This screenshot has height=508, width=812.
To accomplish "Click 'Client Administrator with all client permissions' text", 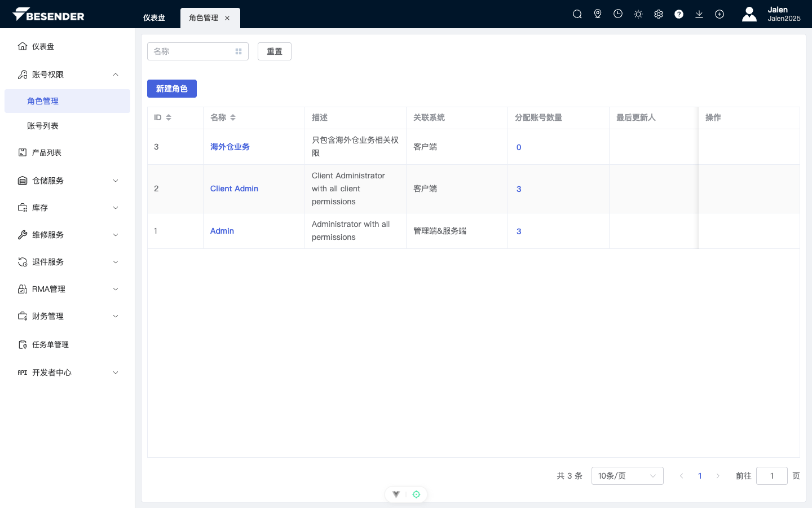I will (x=348, y=189).
